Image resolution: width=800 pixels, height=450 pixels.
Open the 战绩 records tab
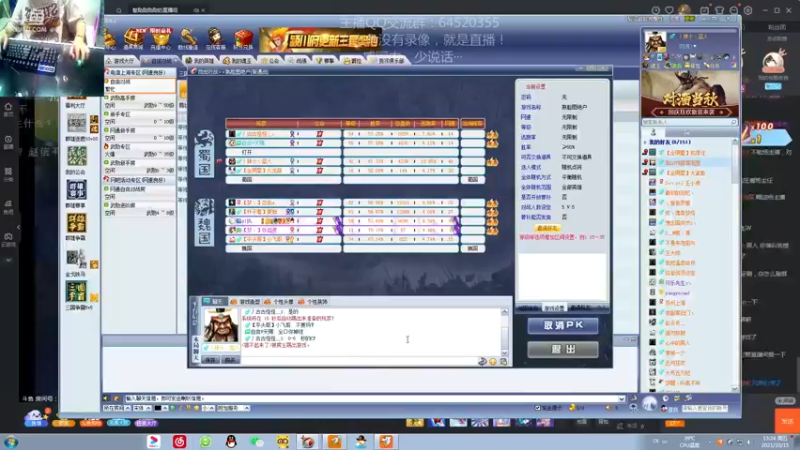[x=298, y=61]
